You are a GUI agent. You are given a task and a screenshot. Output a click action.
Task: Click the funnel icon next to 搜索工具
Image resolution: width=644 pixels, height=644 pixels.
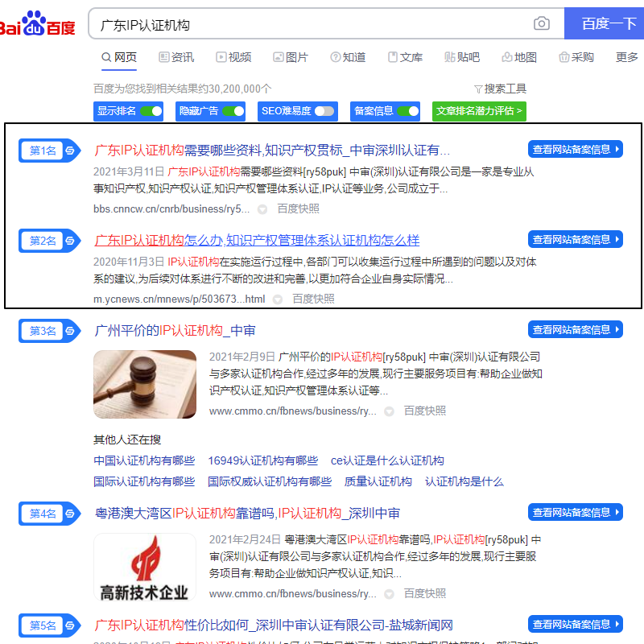[478, 89]
